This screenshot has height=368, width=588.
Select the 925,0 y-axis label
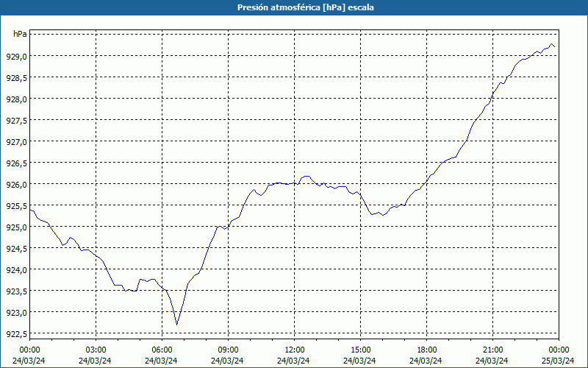click(16, 227)
